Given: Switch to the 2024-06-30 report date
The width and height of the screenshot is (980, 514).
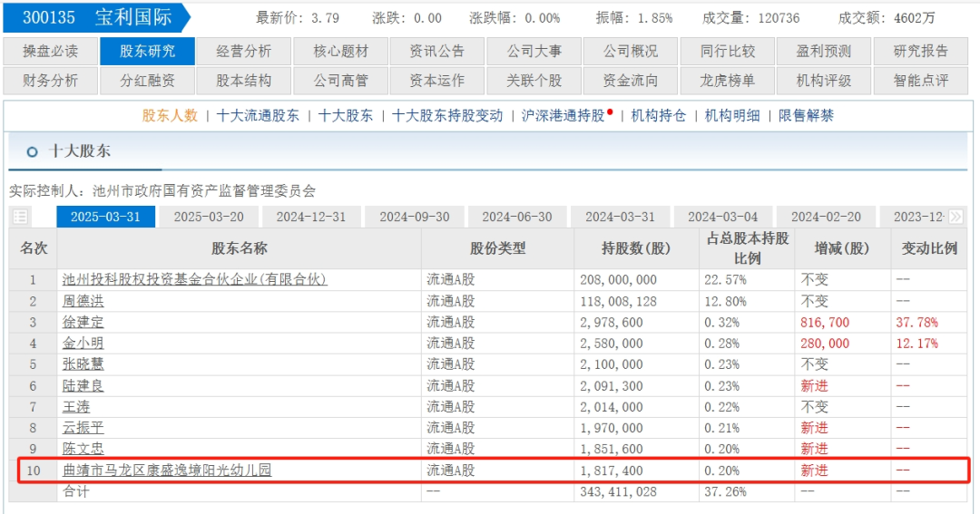Looking at the screenshot, I should [516, 217].
